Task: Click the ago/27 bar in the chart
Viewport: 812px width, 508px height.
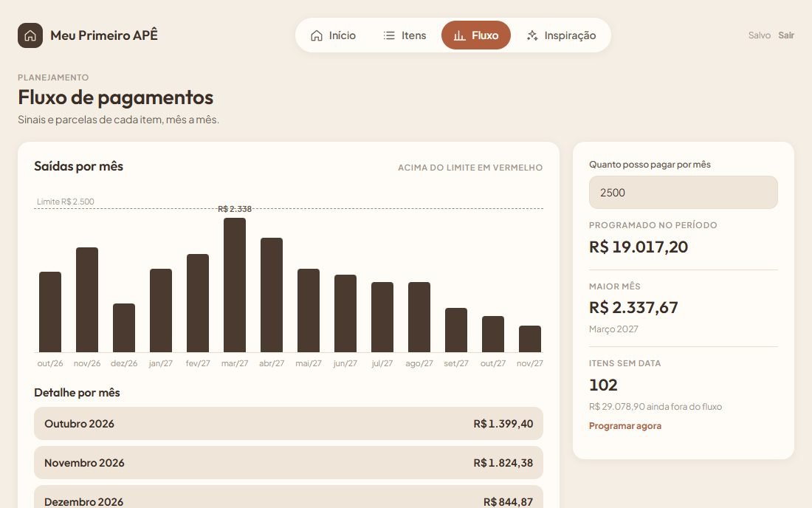Action: tap(419, 317)
